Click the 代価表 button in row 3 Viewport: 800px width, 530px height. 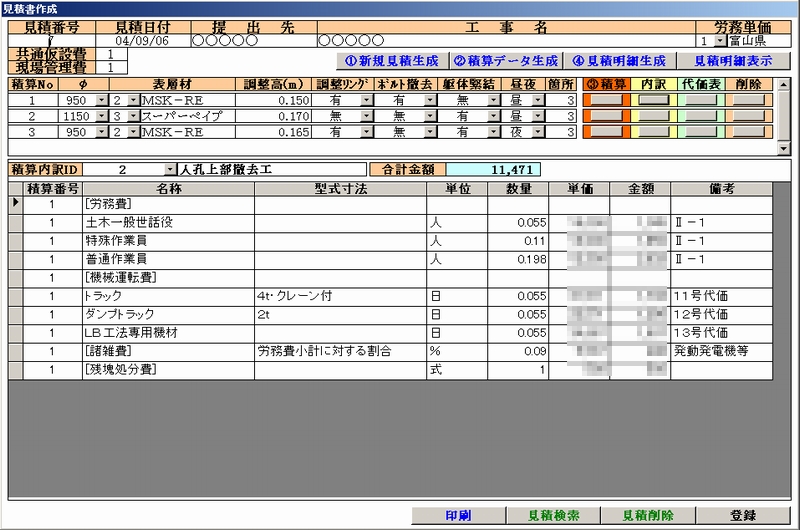(701, 131)
